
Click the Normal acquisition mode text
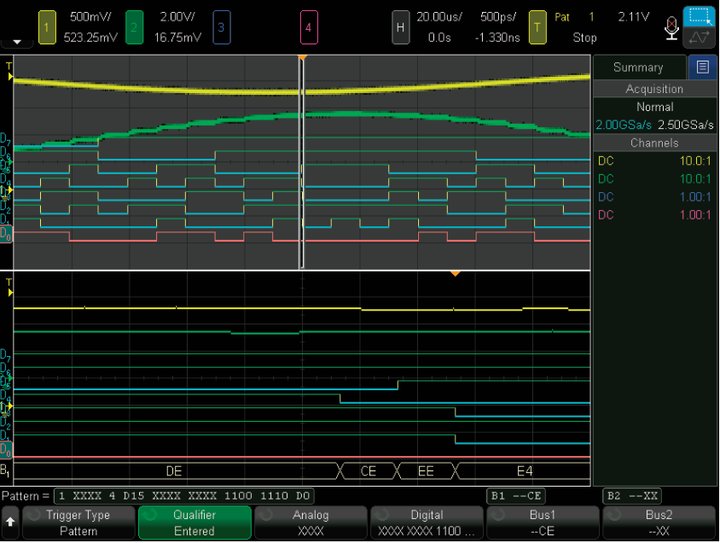point(655,107)
